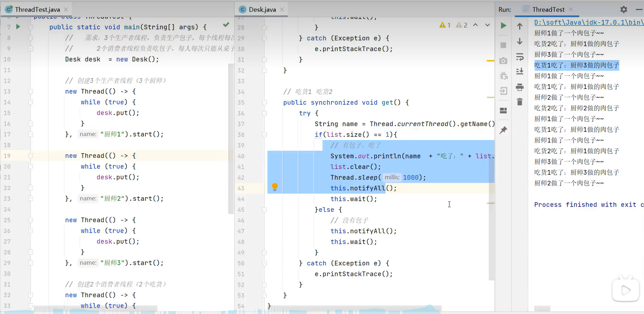Click this.notifyAll() on line 43
Screen dimensions: 644x314
pyautogui.click(x=363, y=188)
